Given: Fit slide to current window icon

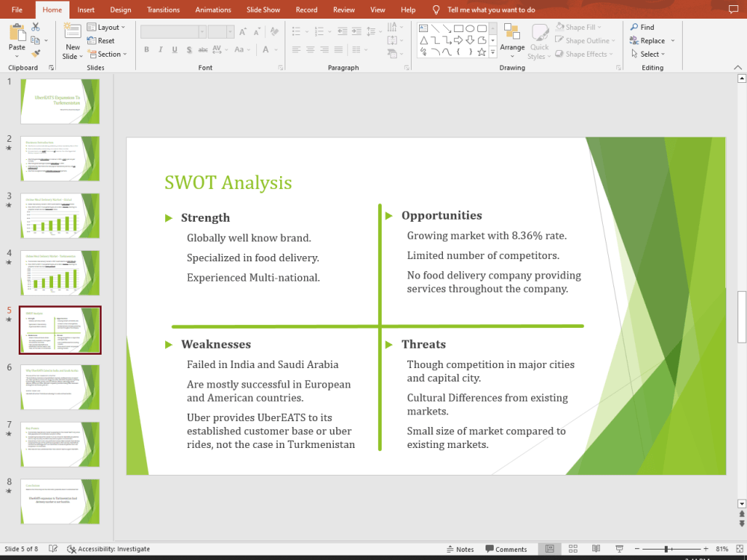Looking at the screenshot, I should [x=739, y=549].
